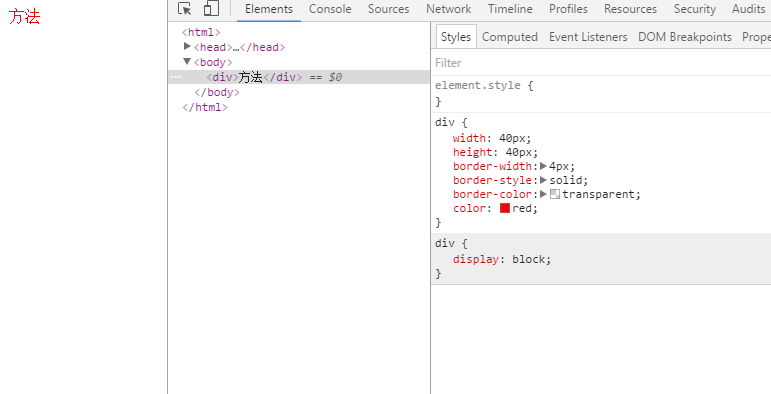Open the Sources tab
The image size is (771, 394).
[388, 9]
